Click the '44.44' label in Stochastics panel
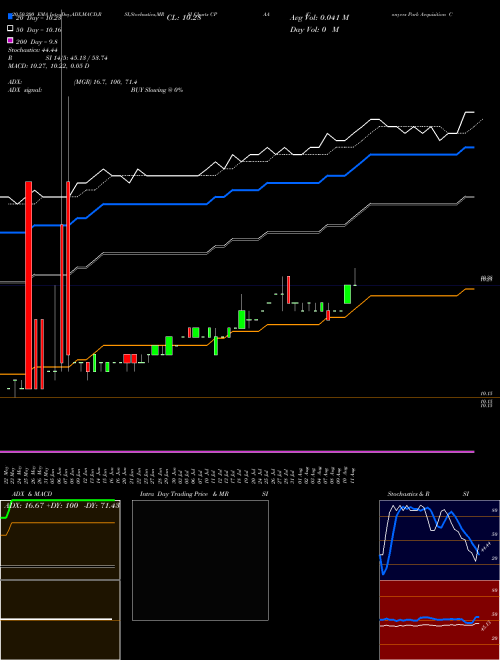The height and width of the screenshot is (660, 500). point(486,548)
